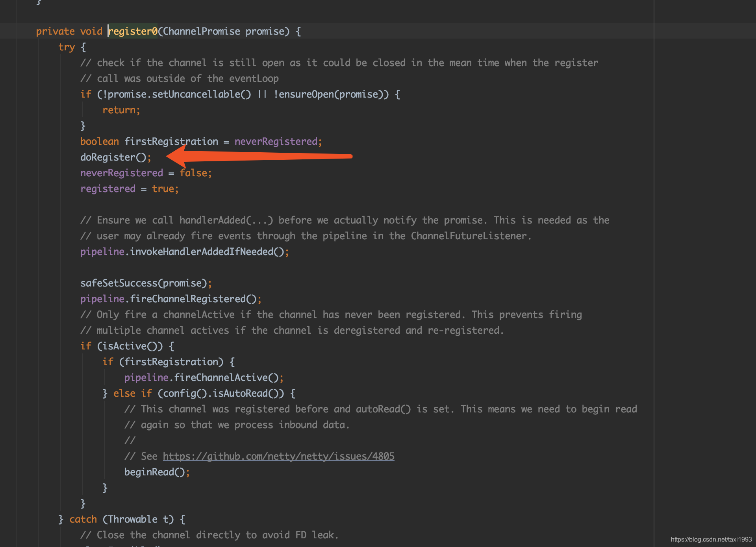This screenshot has height=547, width=756.
Task: Click comment 'user may already fire events'
Action: [x=306, y=236]
